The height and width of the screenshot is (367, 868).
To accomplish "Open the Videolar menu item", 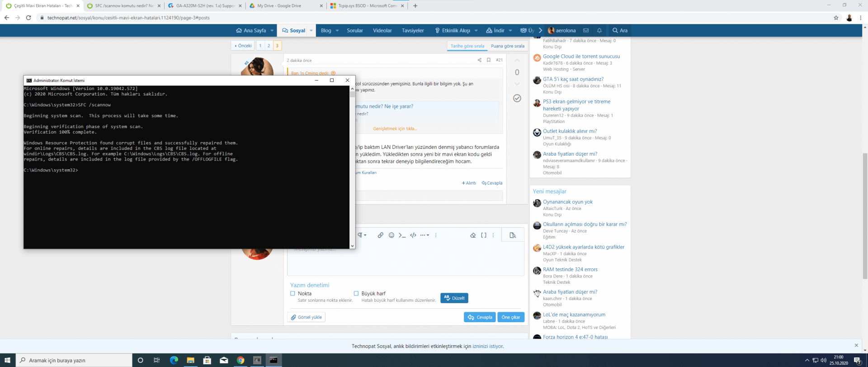I will point(382,30).
